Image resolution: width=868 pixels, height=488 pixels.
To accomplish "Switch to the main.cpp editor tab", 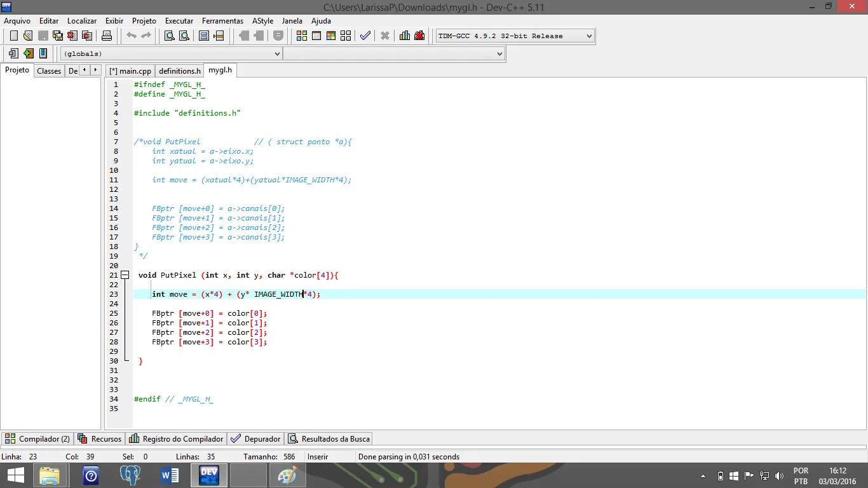I will (130, 71).
